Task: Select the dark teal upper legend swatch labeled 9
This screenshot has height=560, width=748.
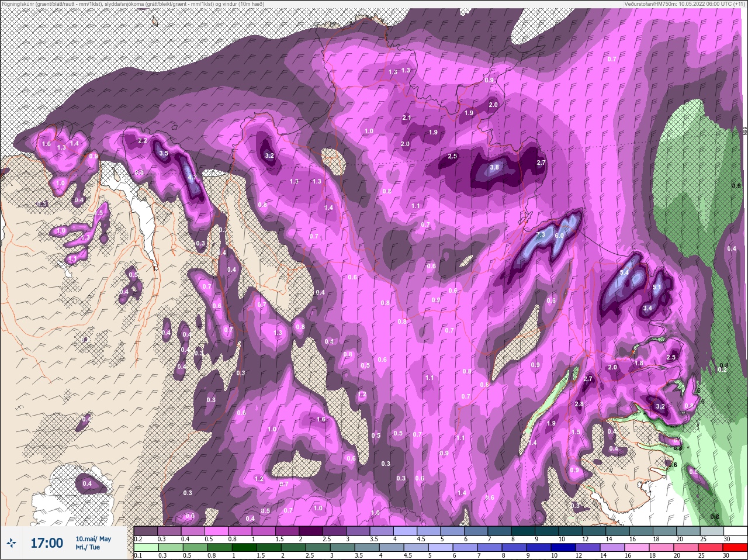Action: [547, 531]
